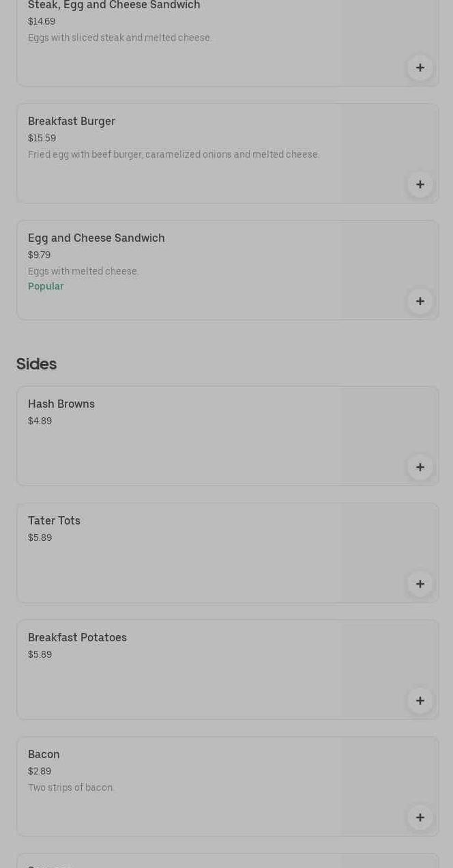The width and height of the screenshot is (453, 868).
Task: Click the $4.89 Hash Browns price
Action: pos(40,421)
